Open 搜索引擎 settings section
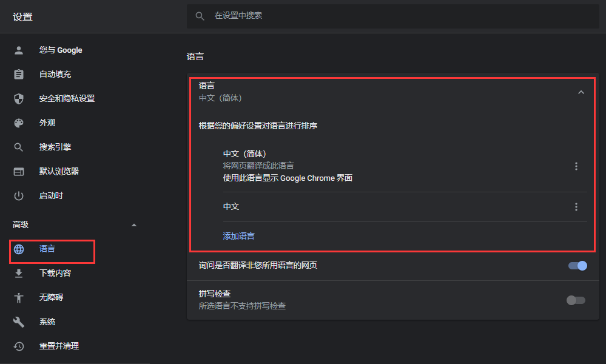Screen dimensions: 606x364 coord(55,147)
